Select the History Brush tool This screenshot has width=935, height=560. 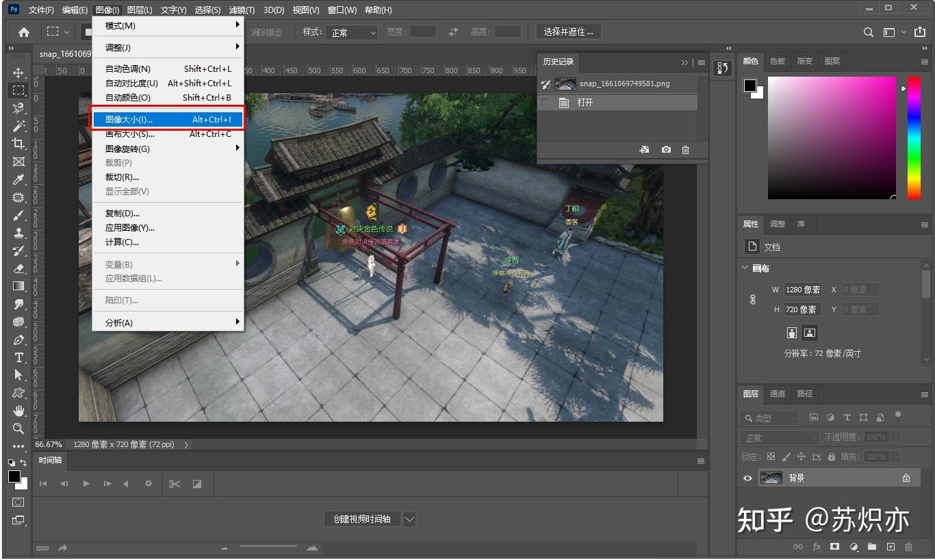18,251
